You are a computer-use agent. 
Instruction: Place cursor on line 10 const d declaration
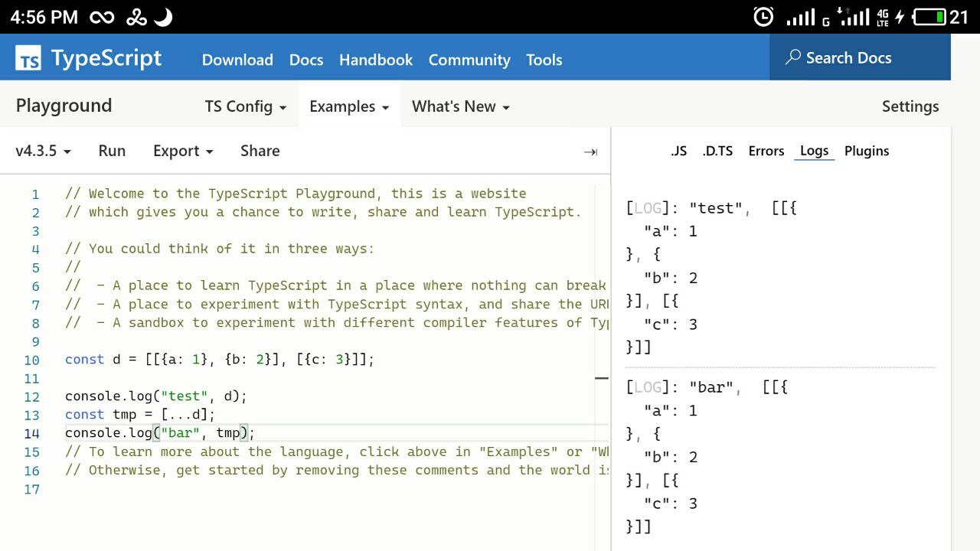[220, 359]
